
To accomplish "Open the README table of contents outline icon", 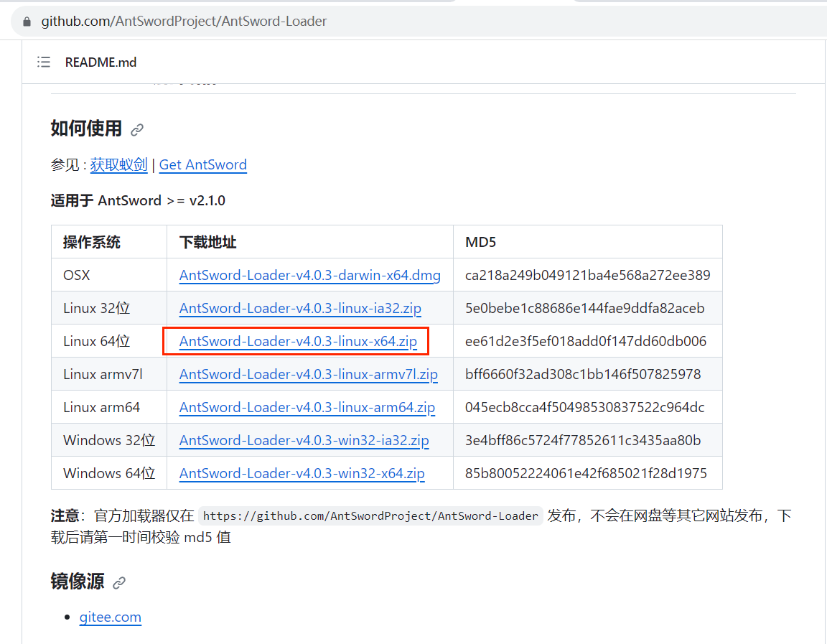I will [x=44, y=62].
